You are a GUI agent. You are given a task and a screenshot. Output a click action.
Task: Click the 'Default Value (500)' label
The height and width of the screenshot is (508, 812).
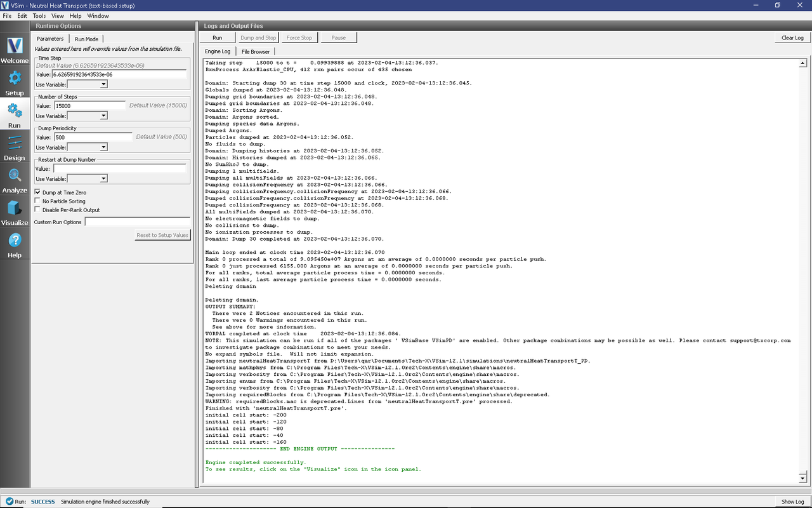(x=161, y=137)
